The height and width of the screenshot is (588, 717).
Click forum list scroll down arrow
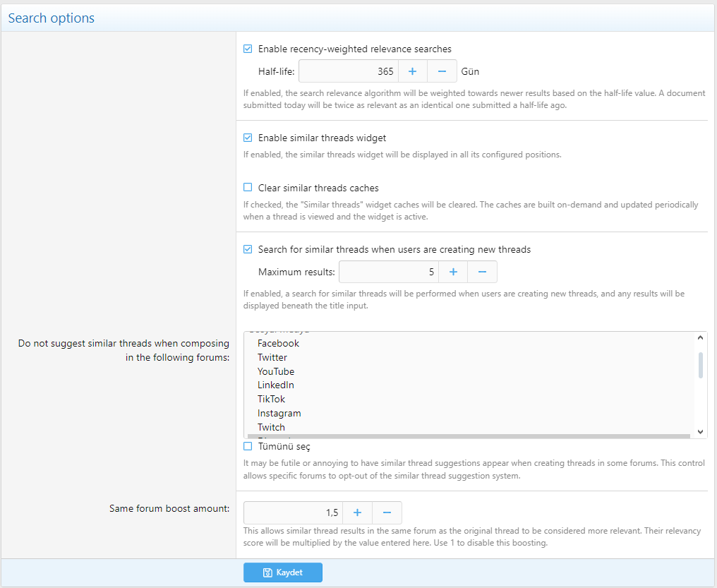point(700,431)
